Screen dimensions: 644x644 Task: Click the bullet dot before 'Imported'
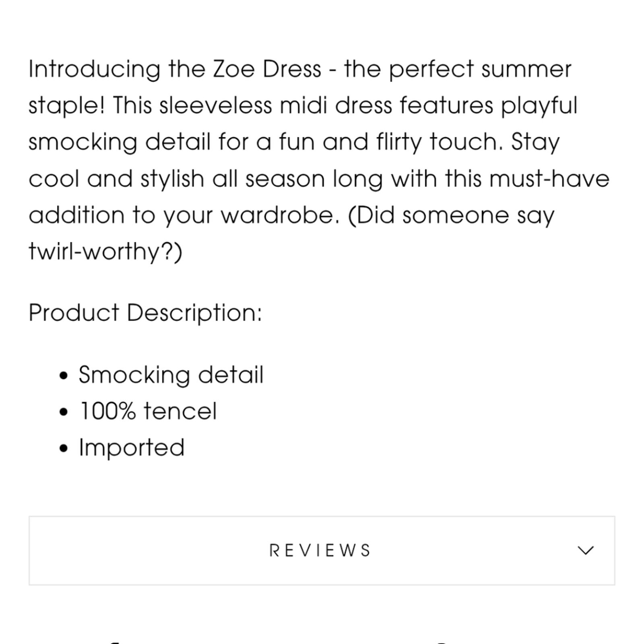(64, 448)
